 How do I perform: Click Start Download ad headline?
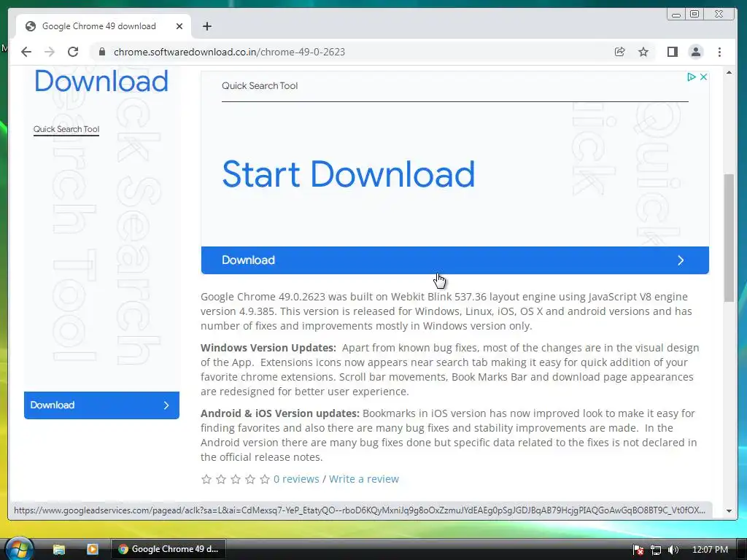point(348,174)
